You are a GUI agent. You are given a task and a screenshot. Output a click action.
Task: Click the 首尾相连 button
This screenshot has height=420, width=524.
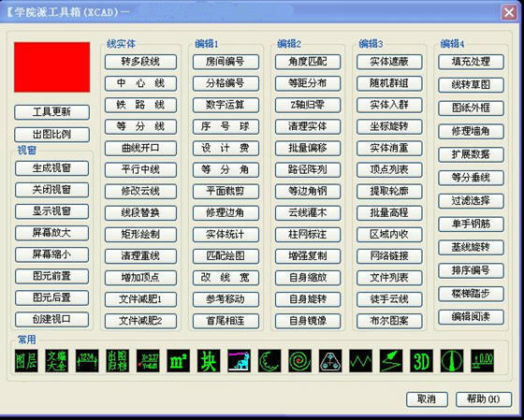pos(226,321)
